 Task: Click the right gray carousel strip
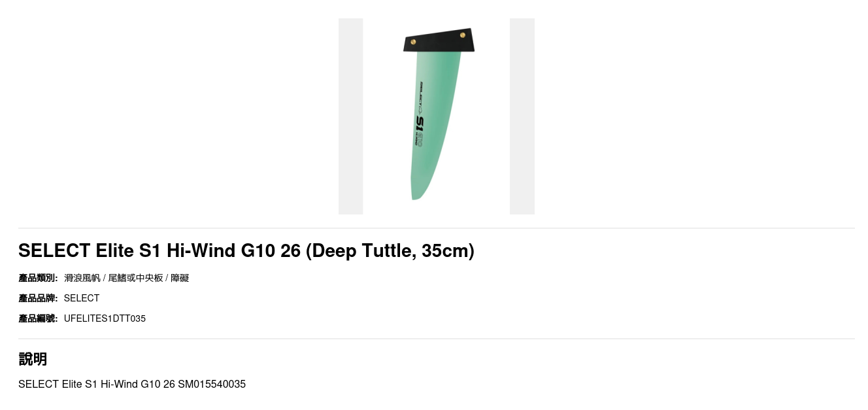tap(522, 116)
